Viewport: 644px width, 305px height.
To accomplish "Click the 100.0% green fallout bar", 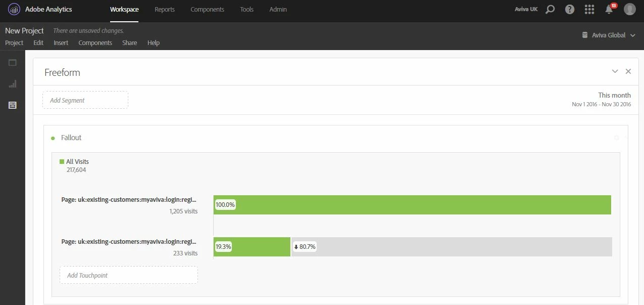I will (412, 205).
